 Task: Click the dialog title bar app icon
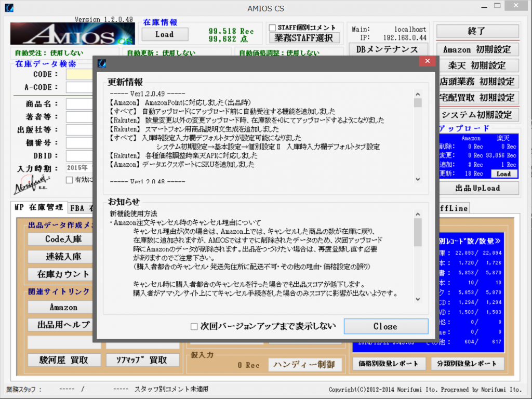point(102,63)
